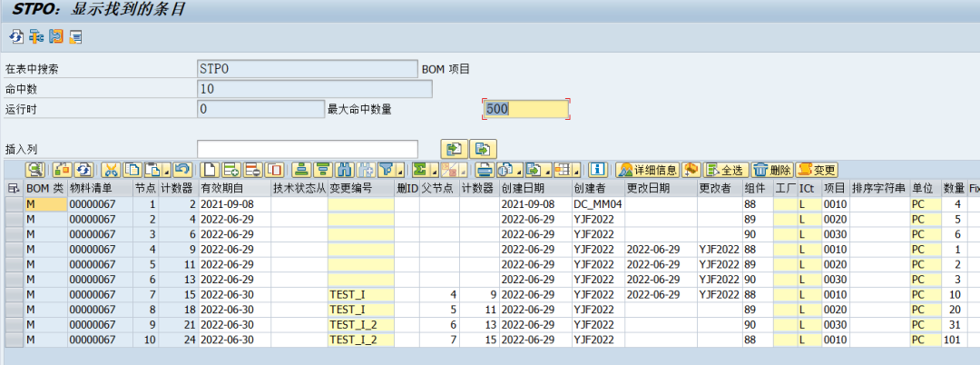Click the 全选 select all button
This screenshot has height=365, width=980.
pos(726,170)
